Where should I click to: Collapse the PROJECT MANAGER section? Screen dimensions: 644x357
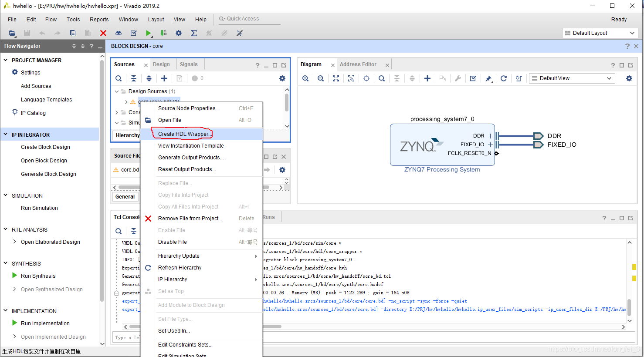pos(6,60)
